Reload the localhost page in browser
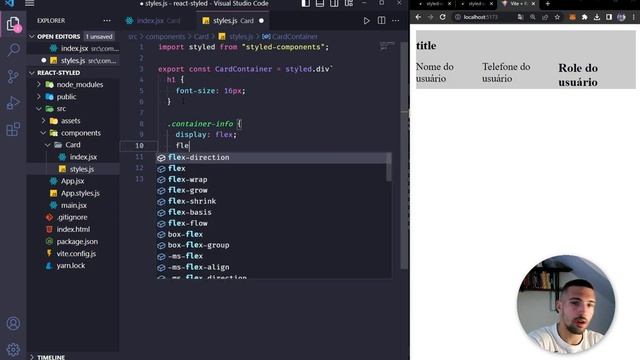This screenshot has width=640, height=360. (x=442, y=17)
